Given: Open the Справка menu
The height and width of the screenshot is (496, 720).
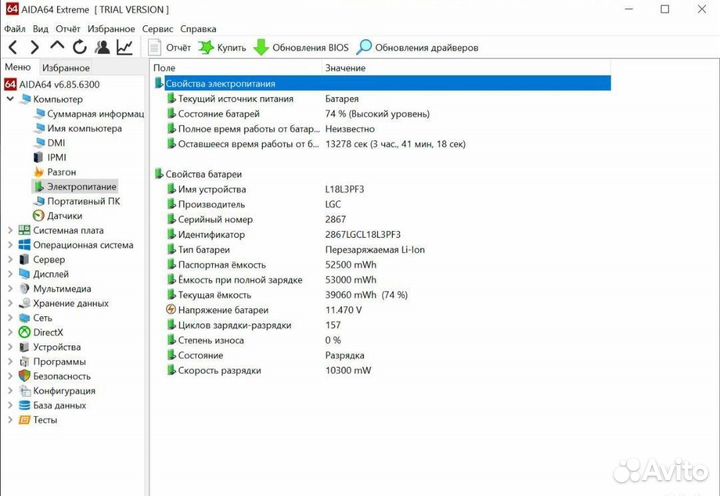Looking at the screenshot, I should click(x=198, y=29).
